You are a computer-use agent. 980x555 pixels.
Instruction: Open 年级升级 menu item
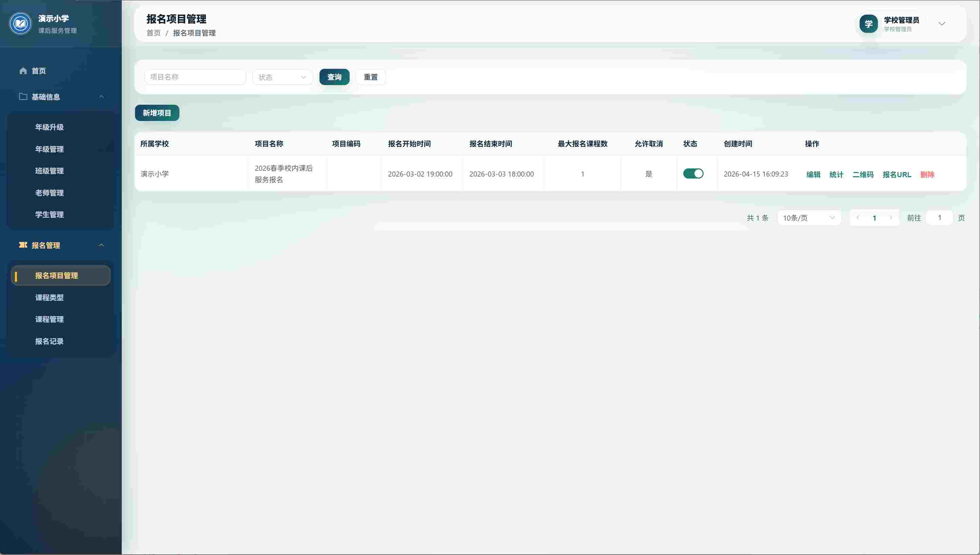point(50,127)
